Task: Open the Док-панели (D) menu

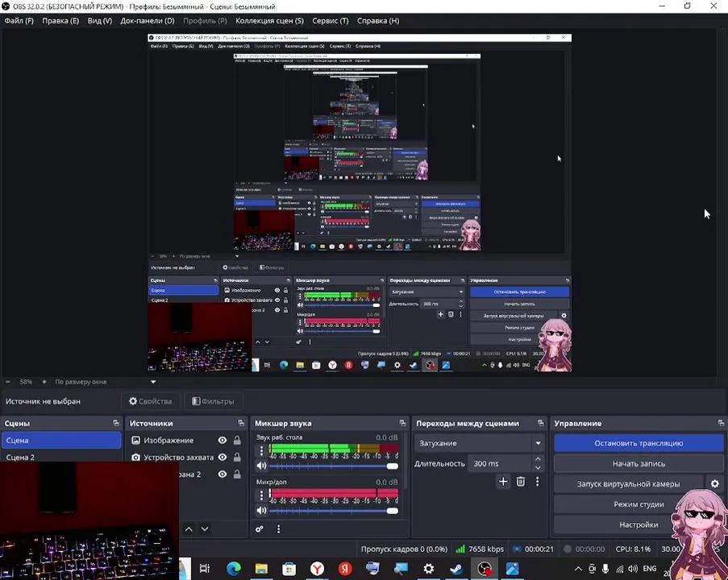Action: tap(148, 21)
